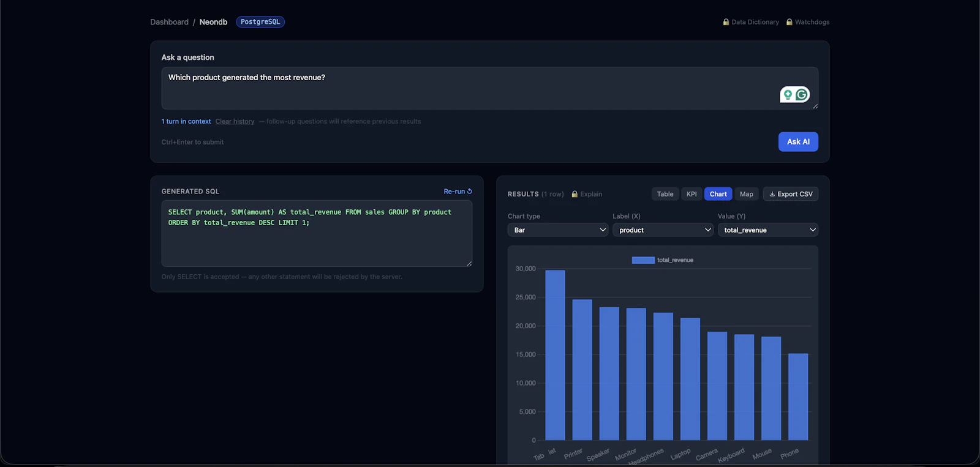Click the Laptop bar in chart
The image size is (980, 467).
pos(690,379)
